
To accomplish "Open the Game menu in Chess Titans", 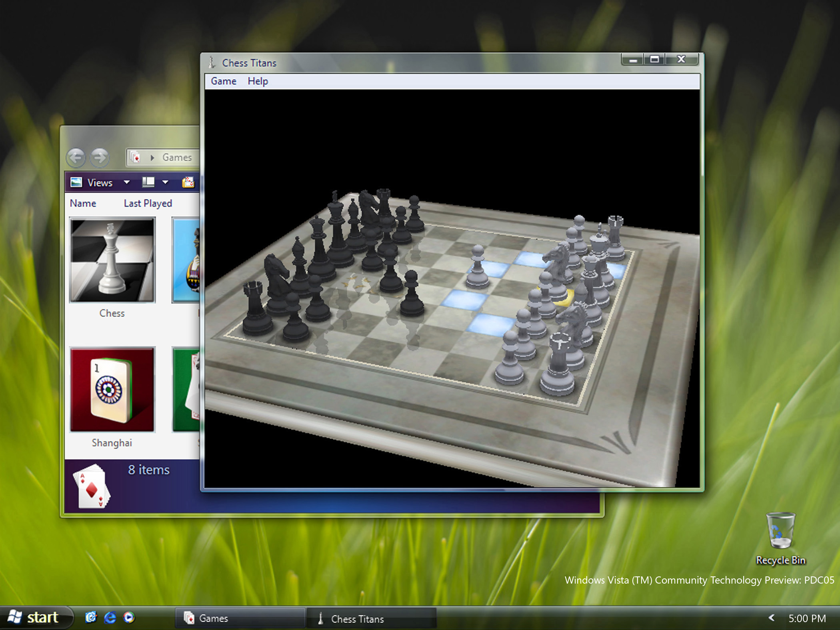I will click(x=223, y=81).
